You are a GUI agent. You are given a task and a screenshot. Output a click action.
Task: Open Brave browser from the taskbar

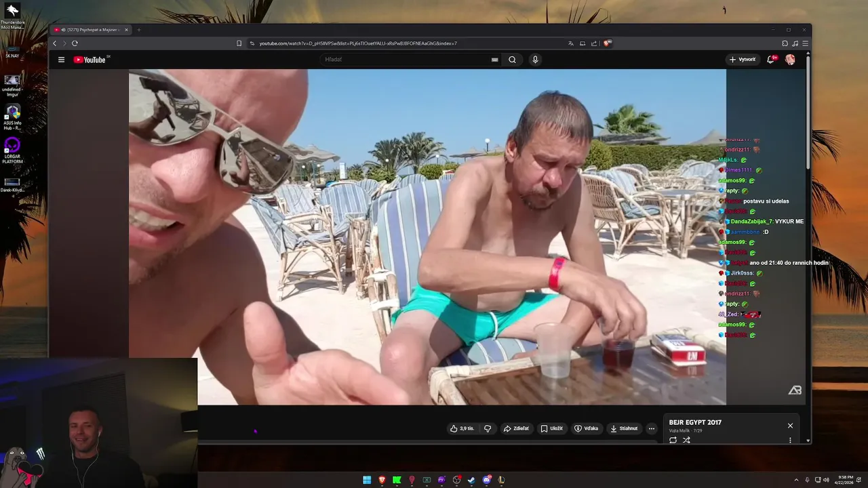[382, 480]
